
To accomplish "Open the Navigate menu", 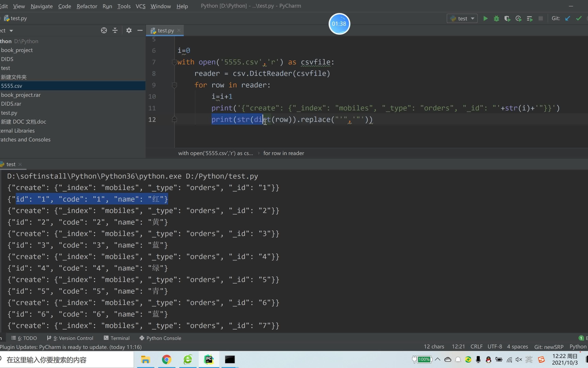I will click(42, 6).
